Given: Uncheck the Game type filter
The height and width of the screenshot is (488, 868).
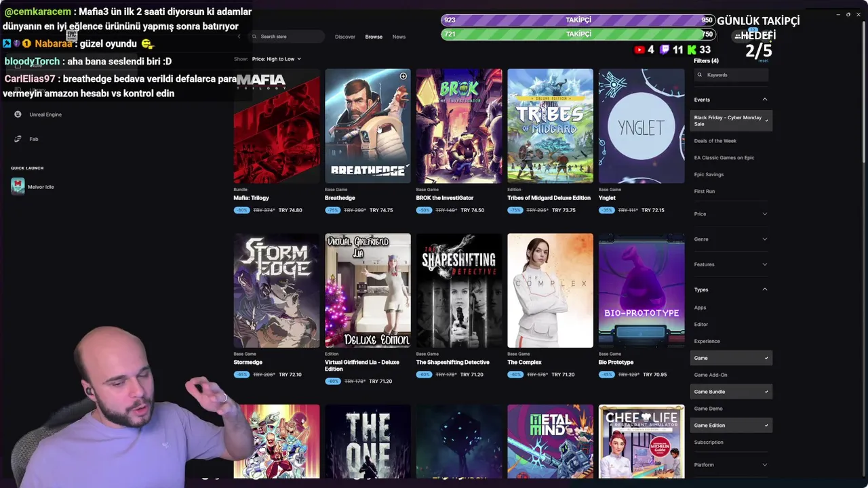Looking at the screenshot, I should point(731,358).
